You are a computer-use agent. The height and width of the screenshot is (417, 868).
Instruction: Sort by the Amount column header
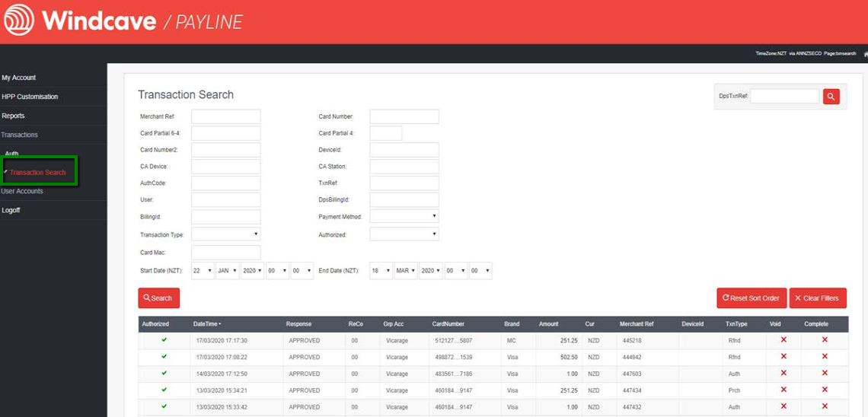coord(548,324)
